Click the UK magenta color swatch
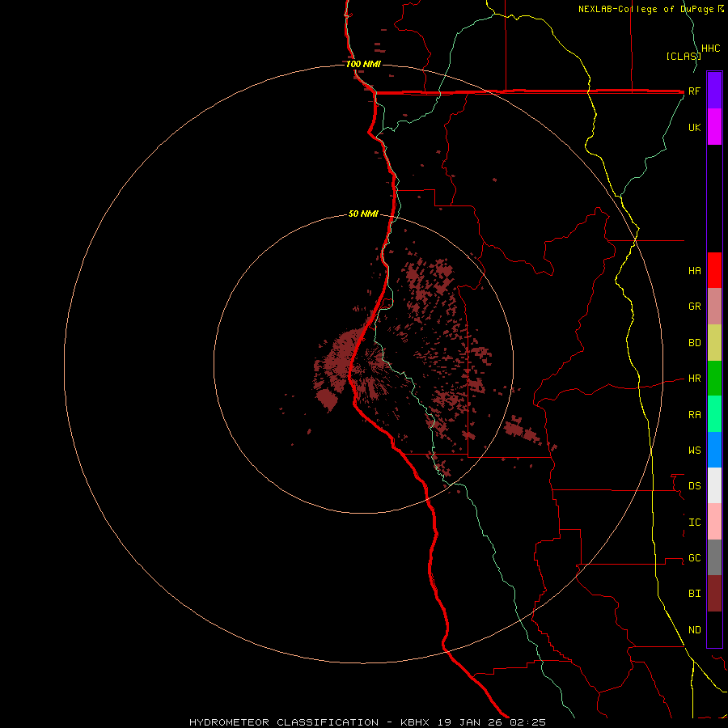The width and height of the screenshot is (728, 728). pyautogui.click(x=714, y=127)
